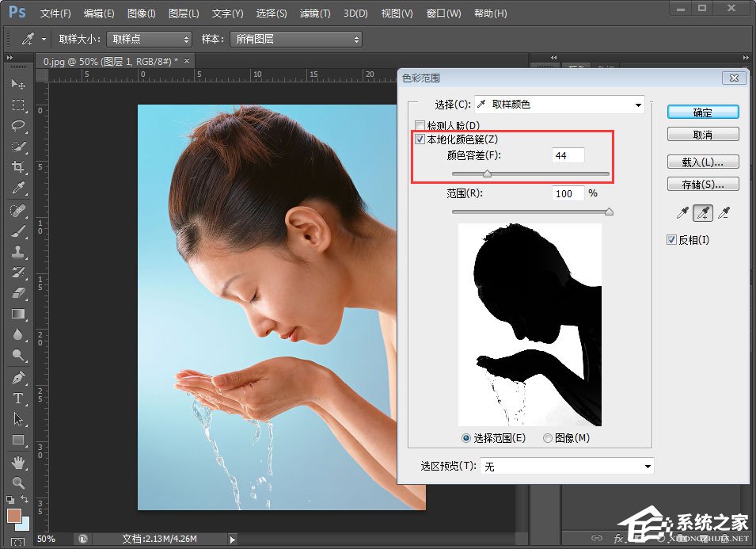
Task: Open the 选择(C) sampling dropdown
Action: click(x=560, y=104)
